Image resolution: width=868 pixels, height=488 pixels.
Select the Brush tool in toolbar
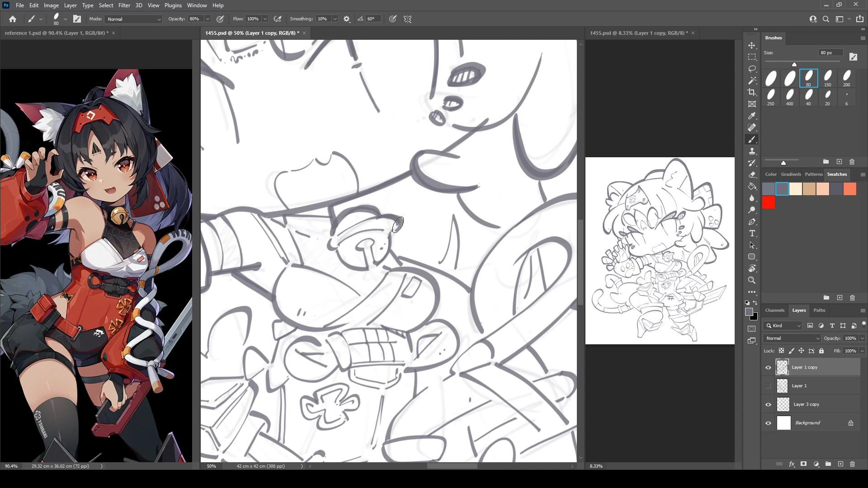752,140
